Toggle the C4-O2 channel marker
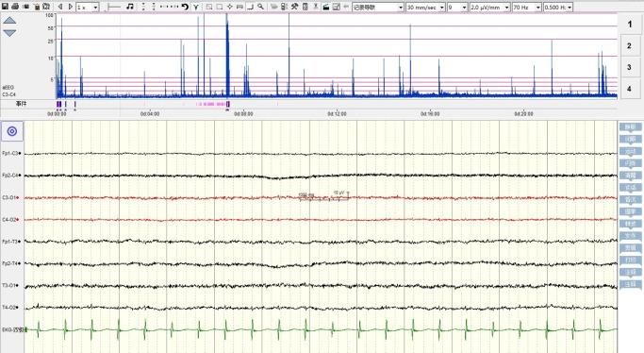Viewport: 644px width, 353px height. pos(17,220)
